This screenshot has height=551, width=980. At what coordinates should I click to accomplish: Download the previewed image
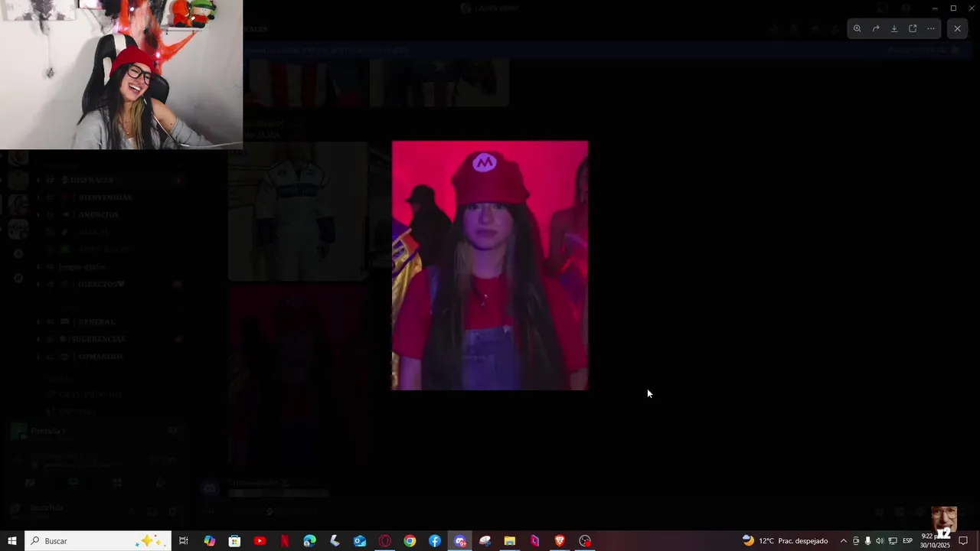[x=894, y=29]
